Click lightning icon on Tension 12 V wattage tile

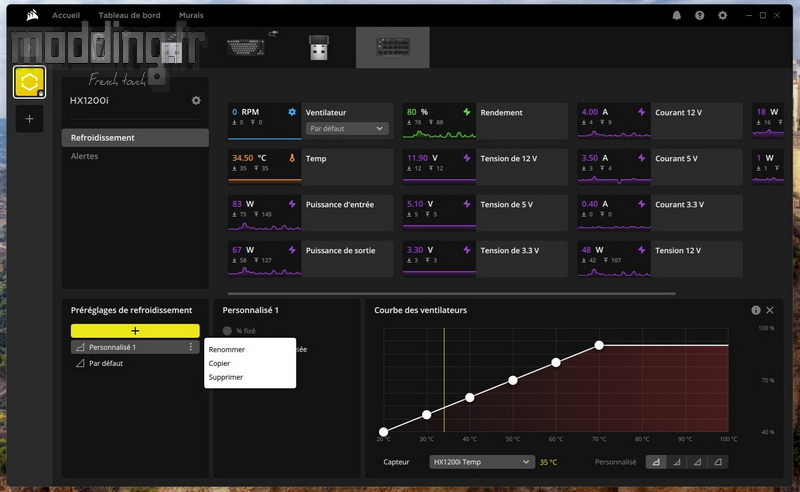pyautogui.click(x=641, y=250)
